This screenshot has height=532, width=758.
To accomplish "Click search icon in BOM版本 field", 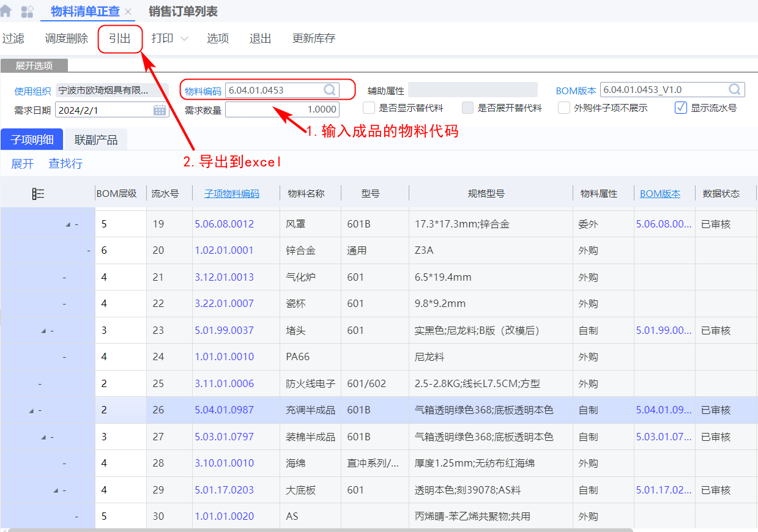I will tap(735, 90).
